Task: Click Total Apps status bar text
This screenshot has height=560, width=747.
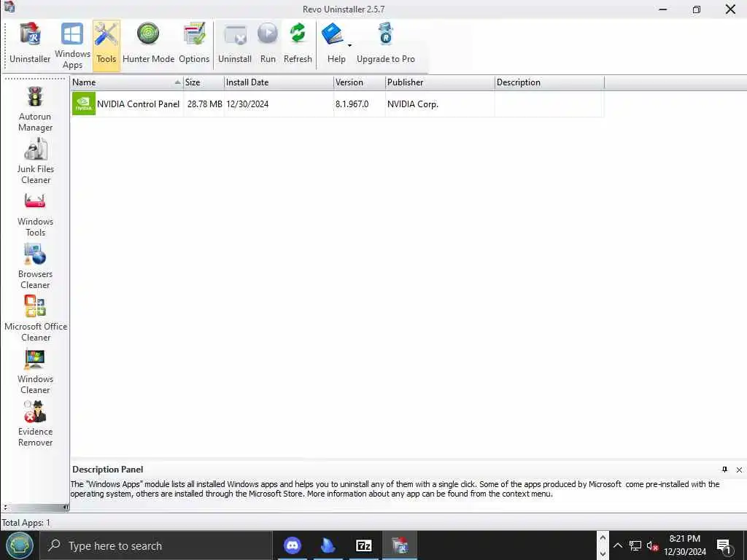Action: click(26, 522)
